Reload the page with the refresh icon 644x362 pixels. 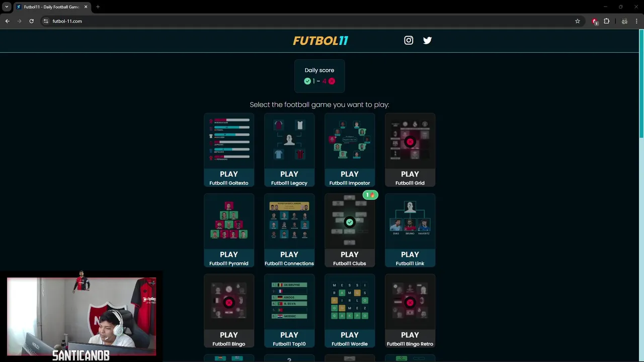coord(31,21)
